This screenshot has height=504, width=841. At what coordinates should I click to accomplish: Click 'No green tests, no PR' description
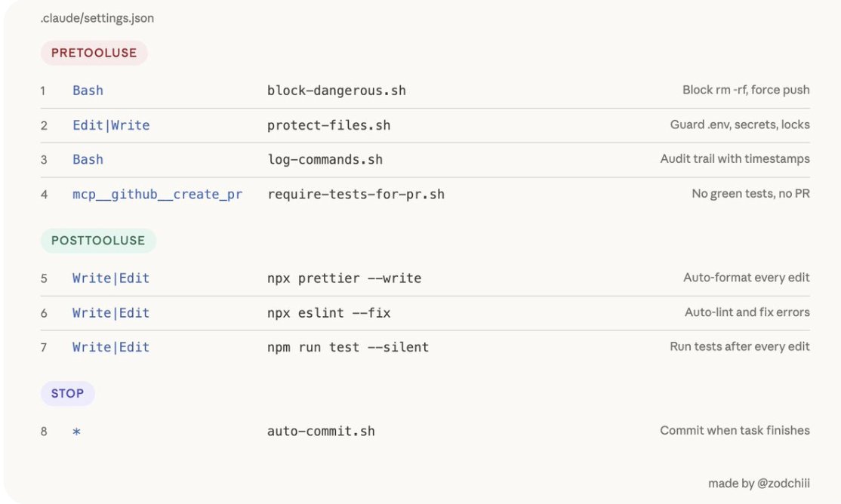tap(751, 194)
